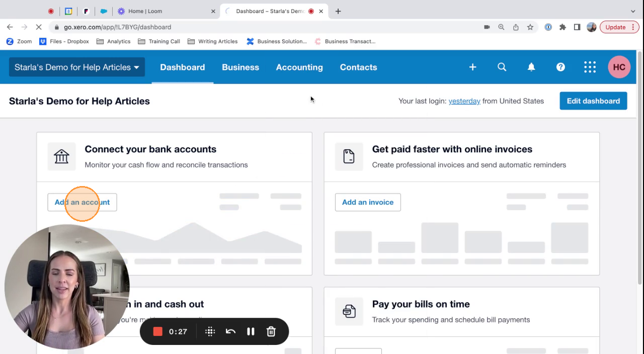Click the share page icon in address bar
The height and width of the screenshot is (354, 644).
516,27
